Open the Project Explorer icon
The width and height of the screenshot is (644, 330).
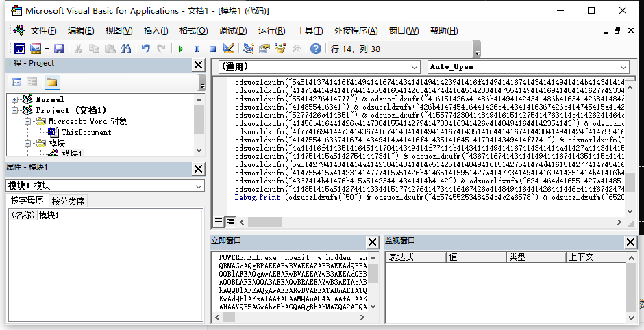point(248,49)
